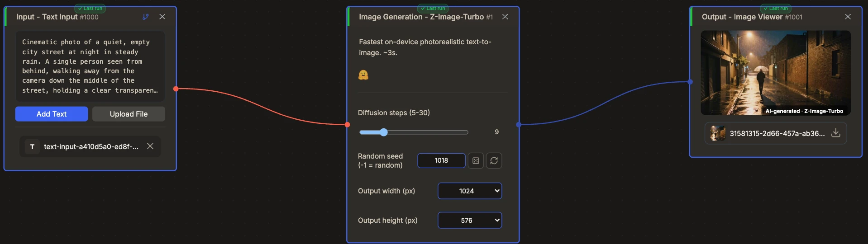Image resolution: width=868 pixels, height=244 pixels.
Task: Click the Hugging Face emoji icon
Action: [x=363, y=75]
